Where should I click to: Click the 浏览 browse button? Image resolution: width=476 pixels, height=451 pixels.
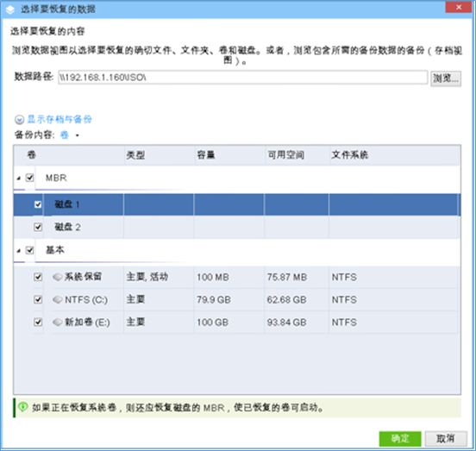tap(446, 78)
